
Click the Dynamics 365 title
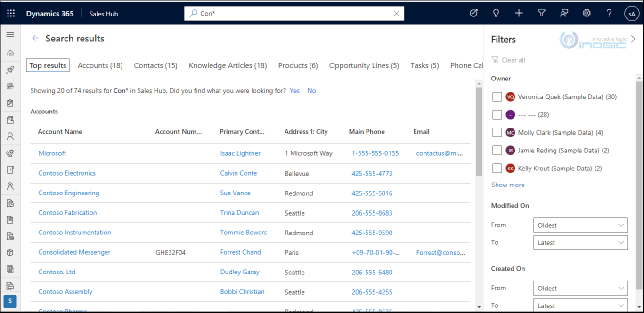(x=50, y=14)
